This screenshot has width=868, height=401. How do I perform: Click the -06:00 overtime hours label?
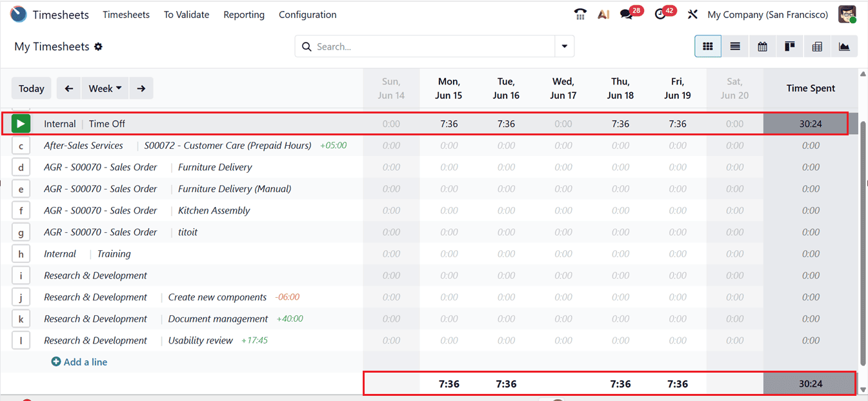click(287, 297)
